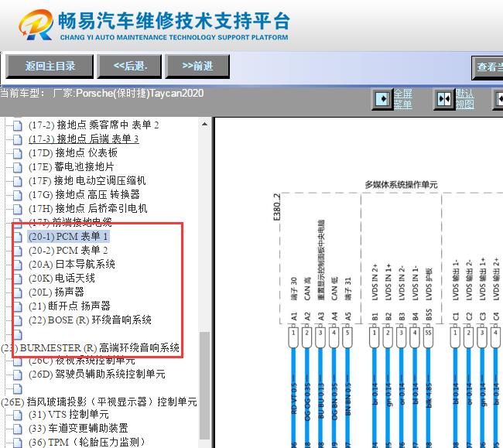This screenshot has width=503, height=448.
Task: Open the 默认视图 text link
Action: [464, 99]
